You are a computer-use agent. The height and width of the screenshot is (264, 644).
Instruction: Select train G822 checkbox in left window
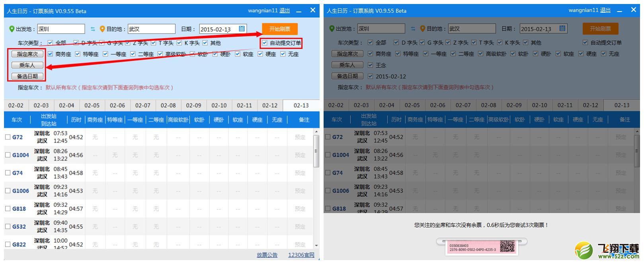[8, 244]
